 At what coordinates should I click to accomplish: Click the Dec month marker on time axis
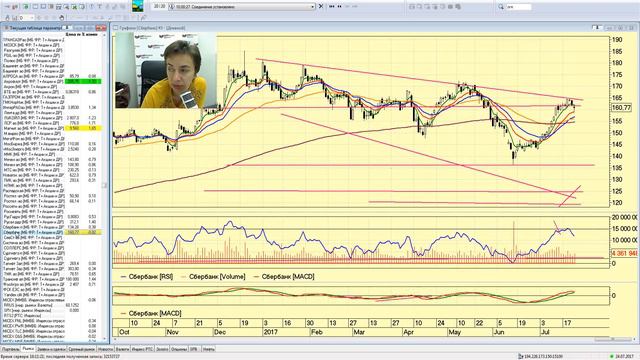220,332
